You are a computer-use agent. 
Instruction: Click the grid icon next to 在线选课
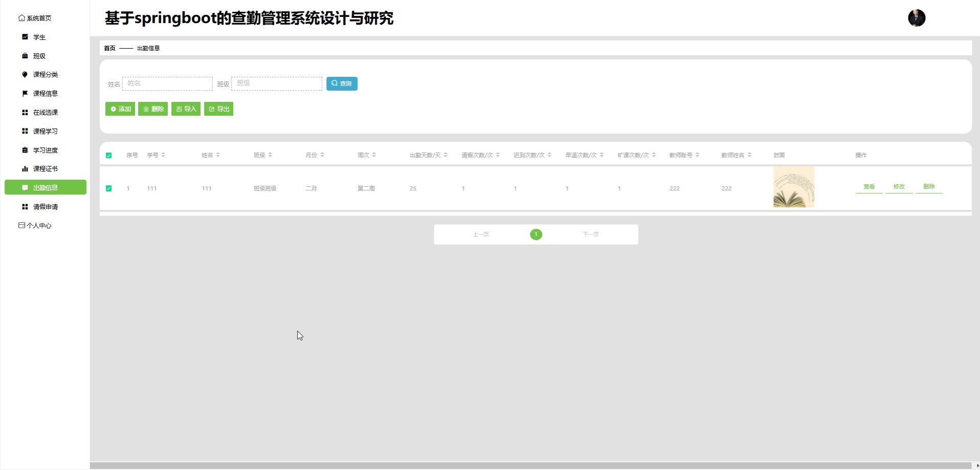point(25,112)
